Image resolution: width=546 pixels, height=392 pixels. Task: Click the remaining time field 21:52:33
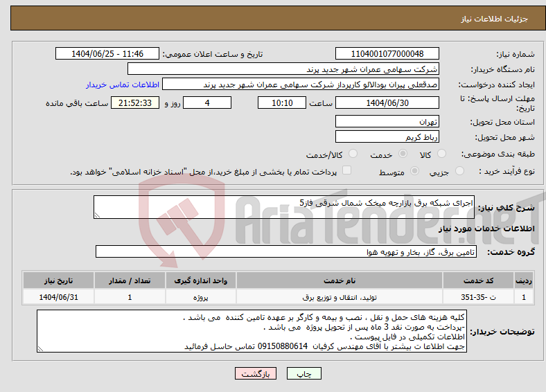135,103
